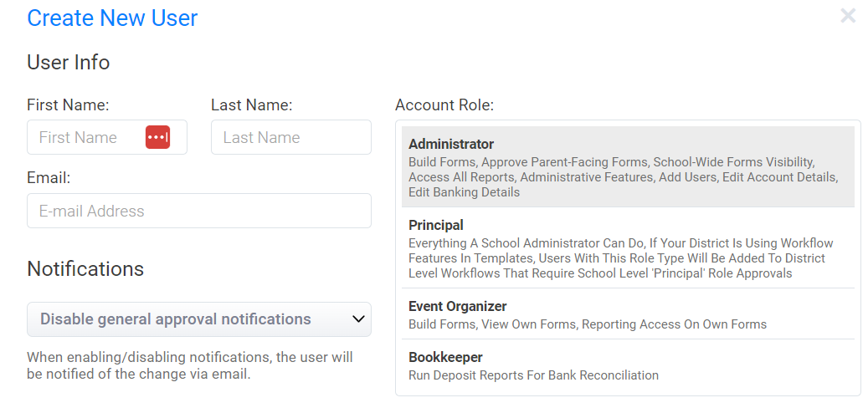Screen dimensions: 868x413
Task: Expand notifications list using chevron arrow
Action: tap(358, 319)
